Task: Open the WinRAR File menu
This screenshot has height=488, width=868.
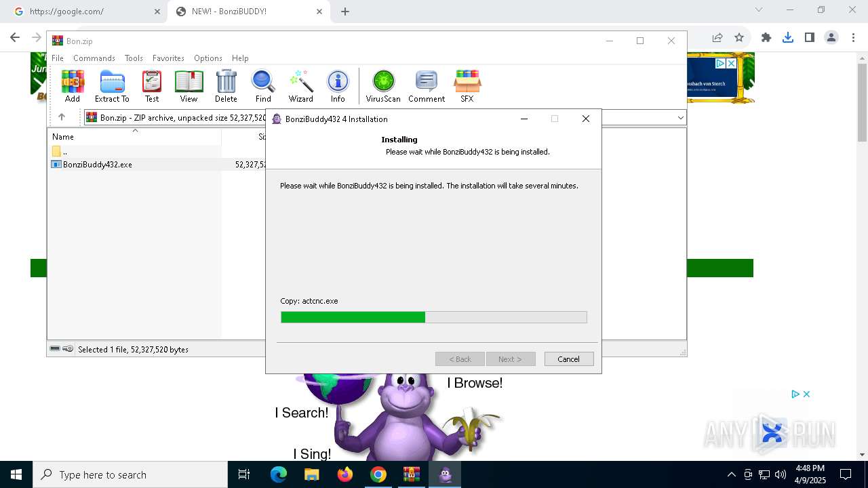Action: [58, 58]
